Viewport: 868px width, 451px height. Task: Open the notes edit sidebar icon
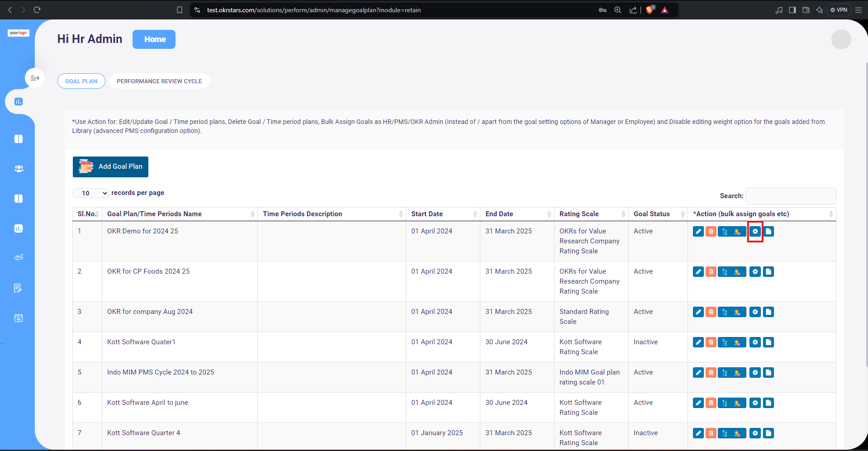[18, 288]
